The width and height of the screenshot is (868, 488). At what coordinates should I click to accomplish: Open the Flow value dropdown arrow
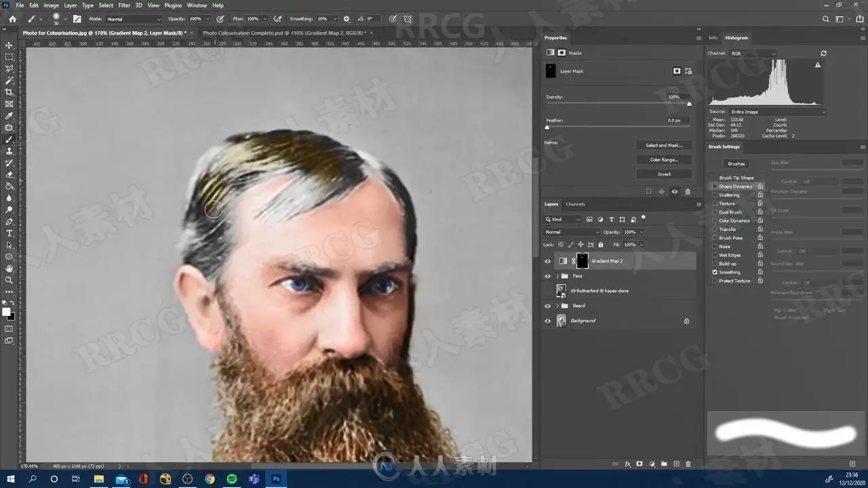click(x=264, y=19)
